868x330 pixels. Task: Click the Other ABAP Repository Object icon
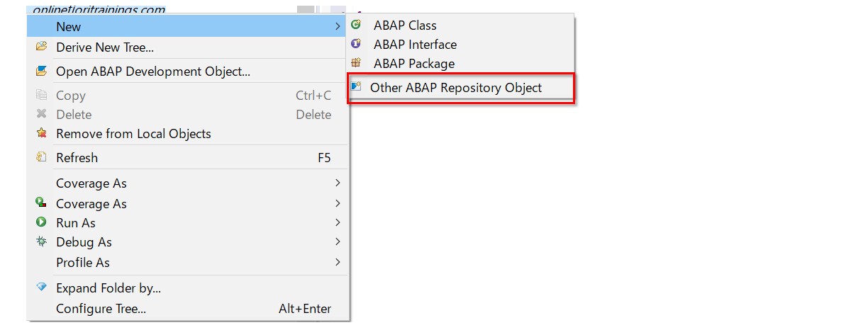click(356, 87)
